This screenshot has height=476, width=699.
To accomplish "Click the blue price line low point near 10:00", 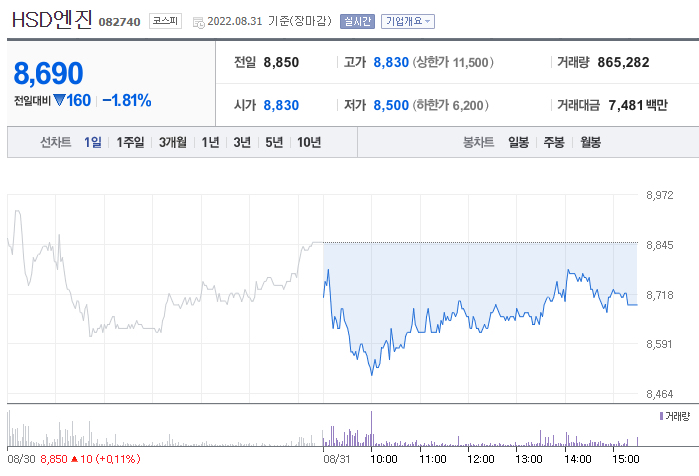I will 372,373.
